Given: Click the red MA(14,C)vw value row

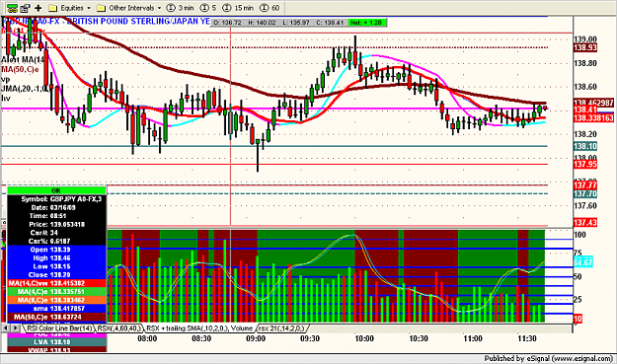Looking at the screenshot, I should (56, 283).
